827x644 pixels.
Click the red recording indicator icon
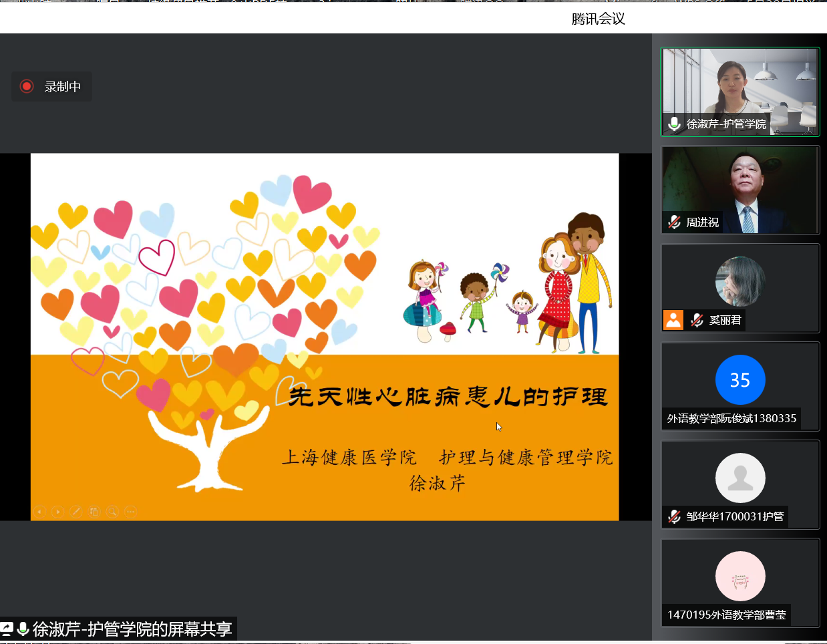(x=27, y=86)
